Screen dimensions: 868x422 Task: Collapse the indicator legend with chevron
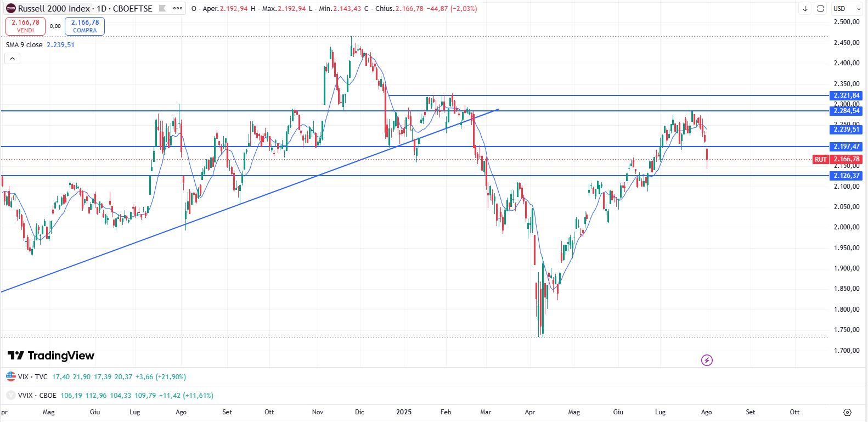(12, 58)
